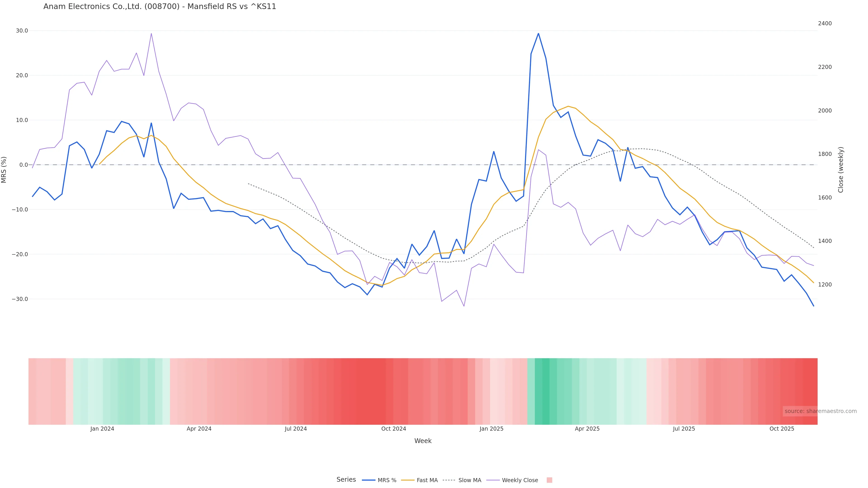The width and height of the screenshot is (868, 488).
Task: Click the Jan 2025 x-axis label
Action: coord(491,429)
